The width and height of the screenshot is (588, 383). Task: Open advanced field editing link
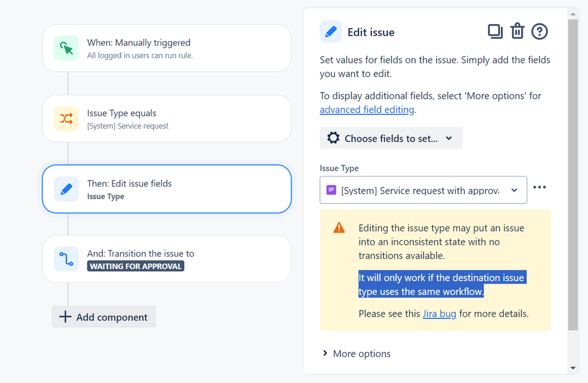(x=367, y=109)
